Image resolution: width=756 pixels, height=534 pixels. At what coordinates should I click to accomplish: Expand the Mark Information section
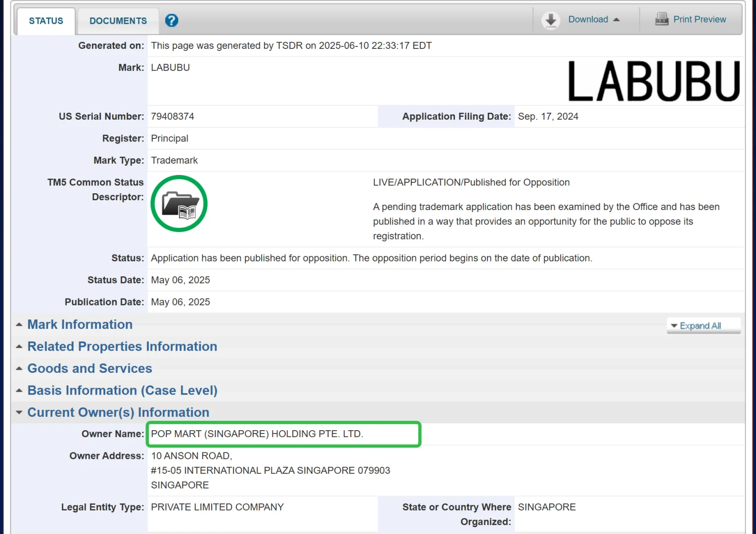point(80,324)
